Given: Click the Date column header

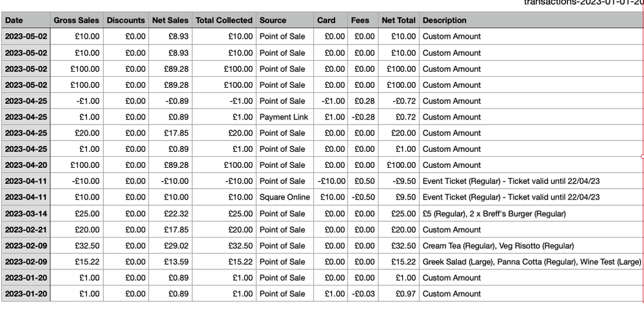Looking at the screenshot, I should (x=14, y=21).
